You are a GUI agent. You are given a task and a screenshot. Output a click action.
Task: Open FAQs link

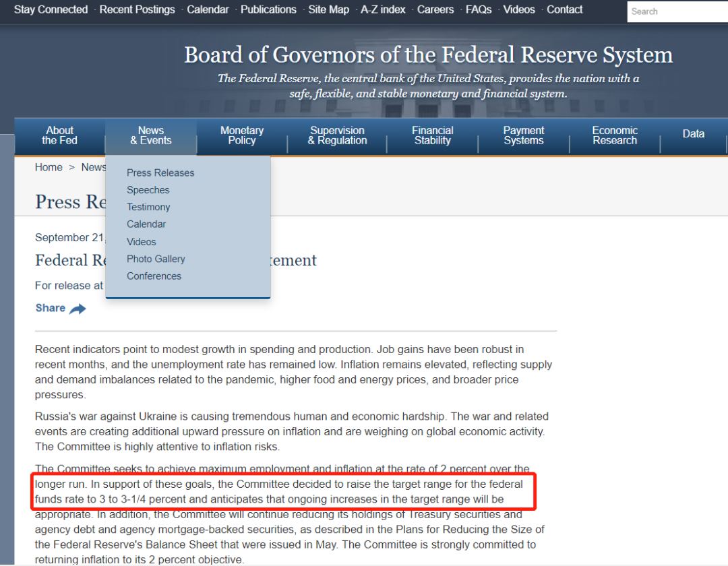pos(479,9)
